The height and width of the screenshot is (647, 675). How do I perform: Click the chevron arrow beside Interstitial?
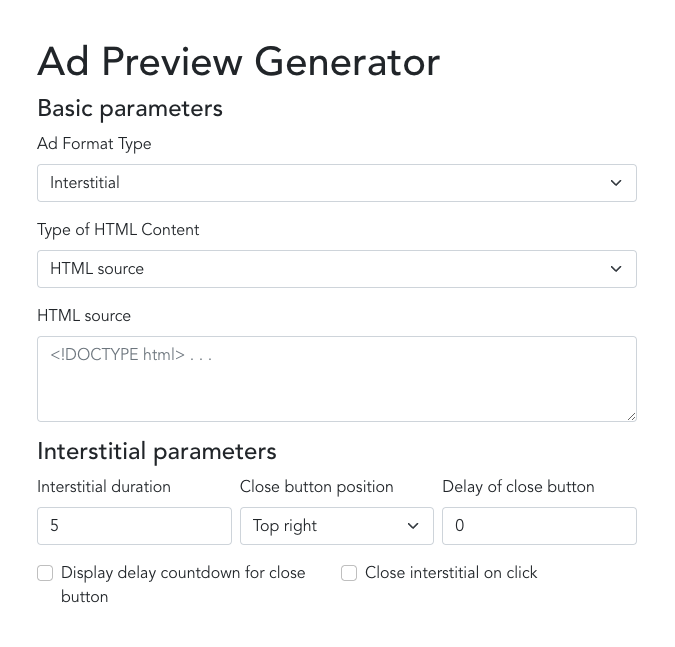point(616,183)
